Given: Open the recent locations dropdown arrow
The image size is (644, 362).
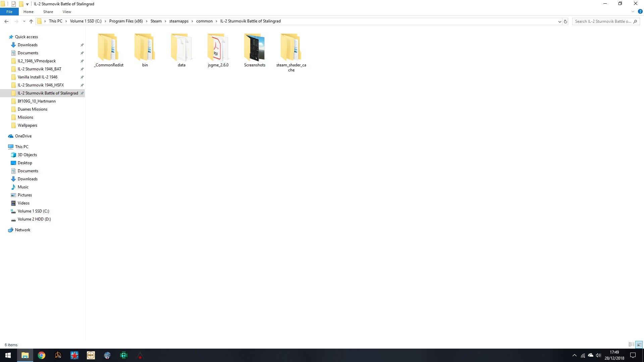Looking at the screenshot, I should click(24, 21).
